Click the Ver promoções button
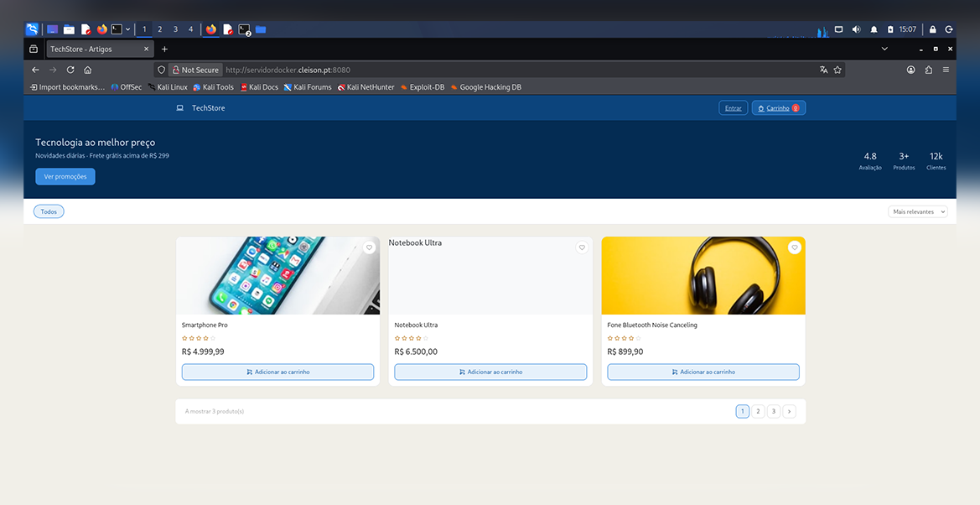This screenshot has width=980, height=505. [65, 176]
